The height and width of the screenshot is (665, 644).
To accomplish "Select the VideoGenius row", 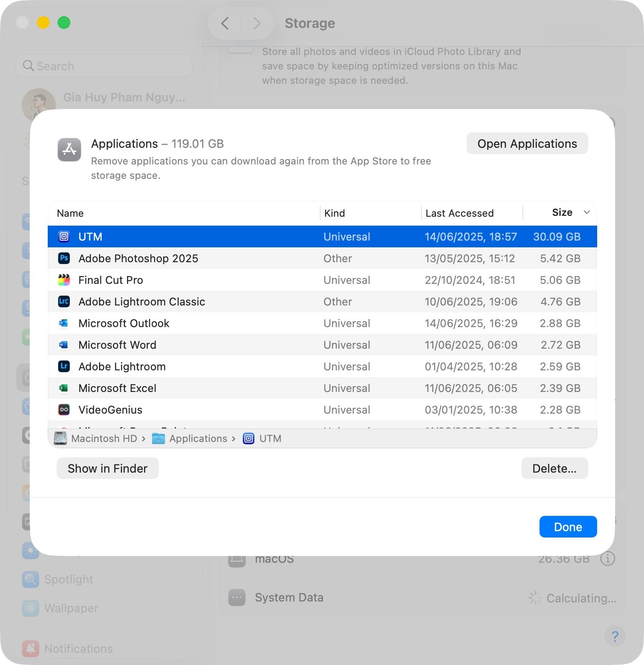I will [322, 410].
